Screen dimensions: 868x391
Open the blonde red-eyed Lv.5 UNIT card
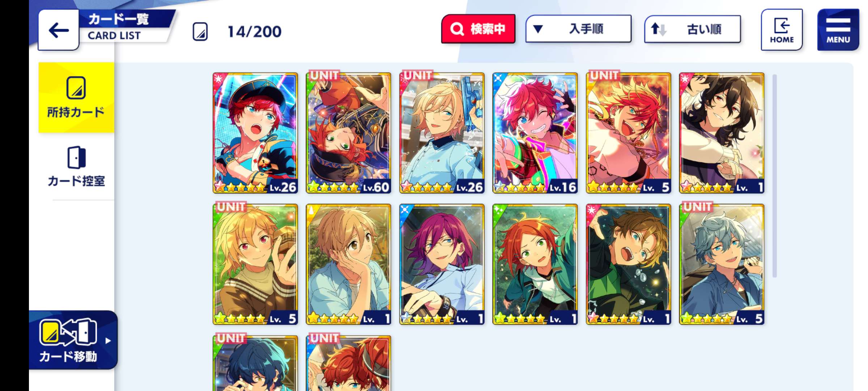pos(255,264)
